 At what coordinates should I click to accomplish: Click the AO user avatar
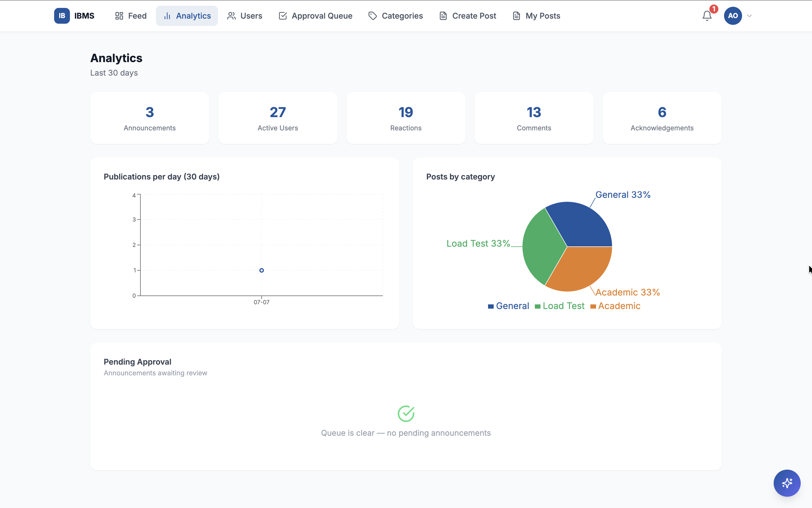click(733, 16)
